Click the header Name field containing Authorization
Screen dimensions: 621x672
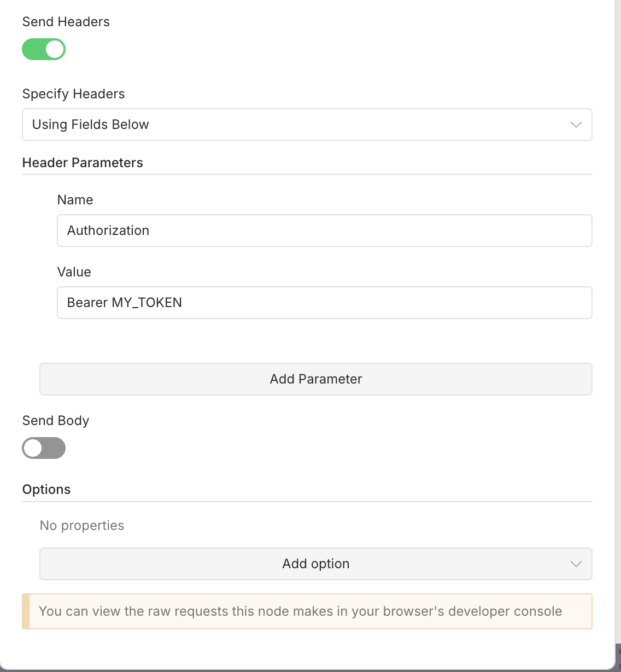click(324, 231)
